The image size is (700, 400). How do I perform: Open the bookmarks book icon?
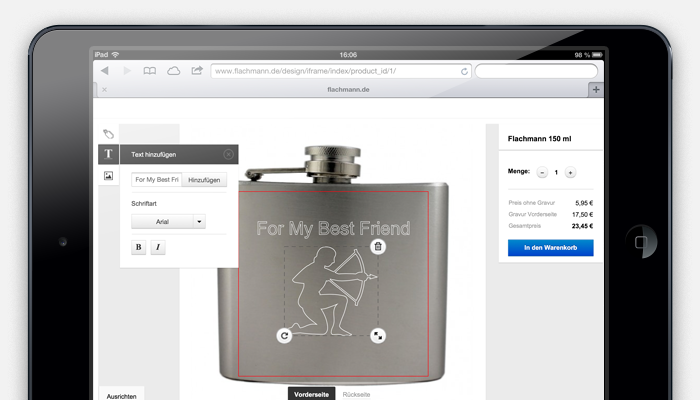point(150,71)
